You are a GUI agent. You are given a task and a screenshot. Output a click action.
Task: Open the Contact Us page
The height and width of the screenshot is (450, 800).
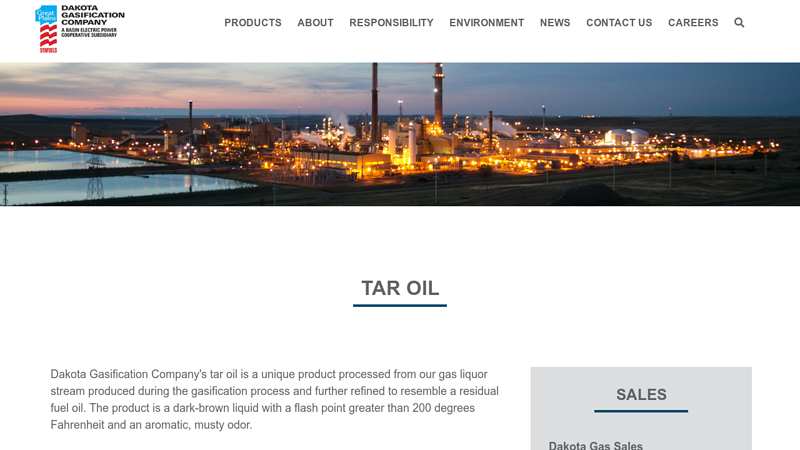pyautogui.click(x=619, y=23)
